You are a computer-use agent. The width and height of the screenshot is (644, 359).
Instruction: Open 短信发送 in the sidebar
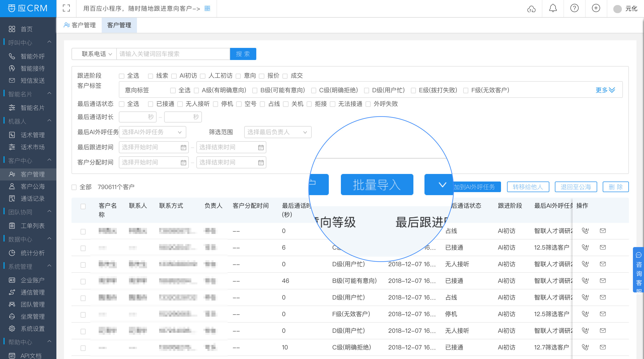click(32, 80)
